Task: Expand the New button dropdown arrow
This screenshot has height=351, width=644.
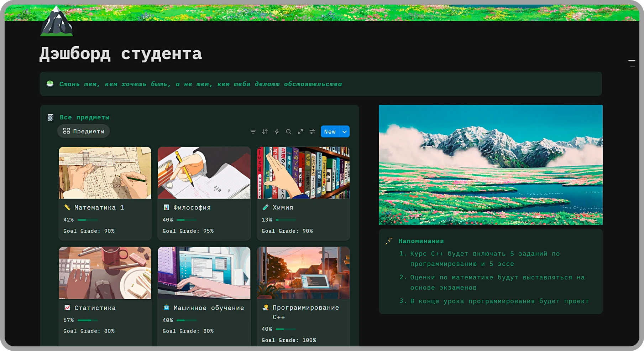Action: tap(345, 131)
